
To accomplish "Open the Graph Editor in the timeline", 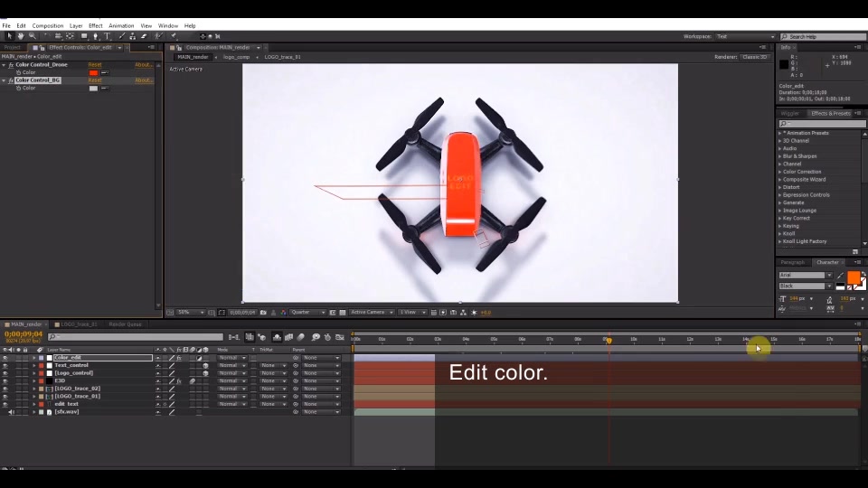I will click(341, 337).
